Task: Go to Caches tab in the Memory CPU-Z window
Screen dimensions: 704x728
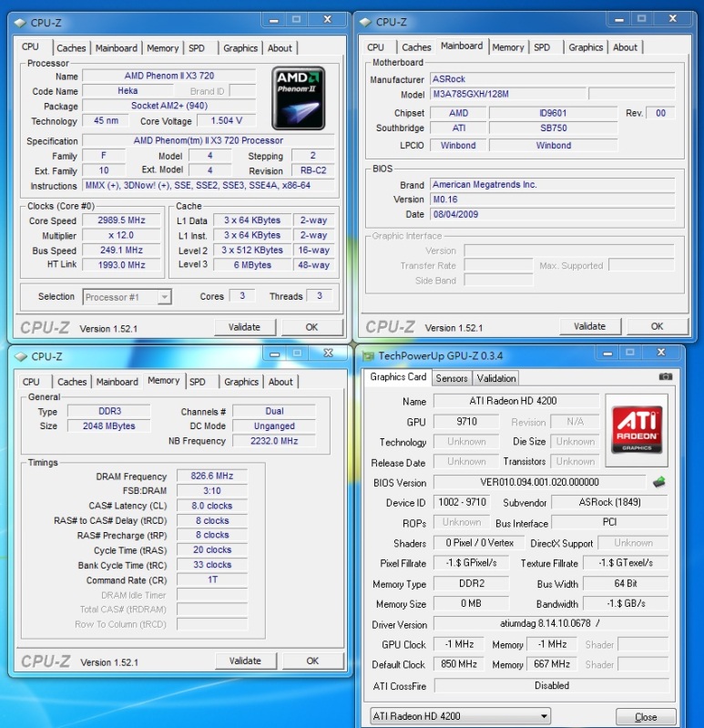Action: click(x=72, y=382)
